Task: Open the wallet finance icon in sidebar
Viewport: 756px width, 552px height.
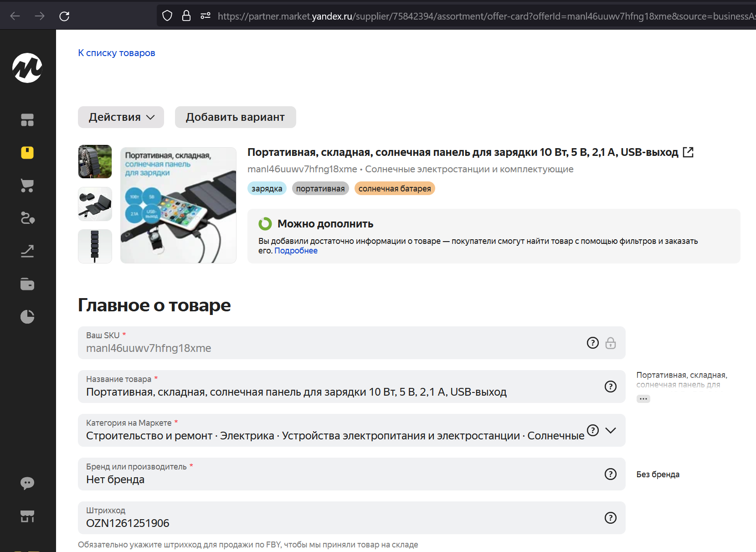Action: (x=27, y=284)
